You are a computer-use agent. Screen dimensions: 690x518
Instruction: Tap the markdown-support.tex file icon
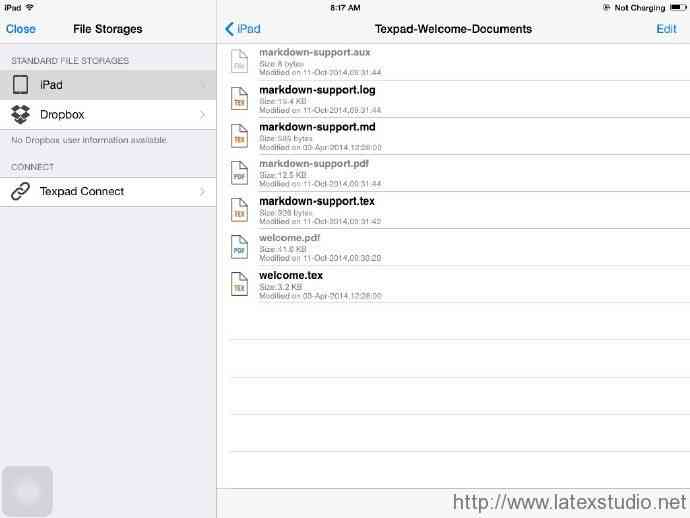239,209
